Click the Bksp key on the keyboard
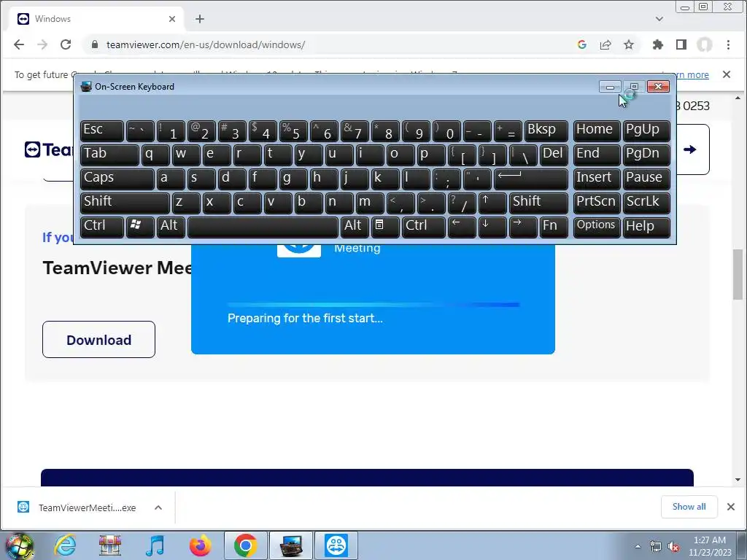The image size is (747, 560). (x=546, y=131)
